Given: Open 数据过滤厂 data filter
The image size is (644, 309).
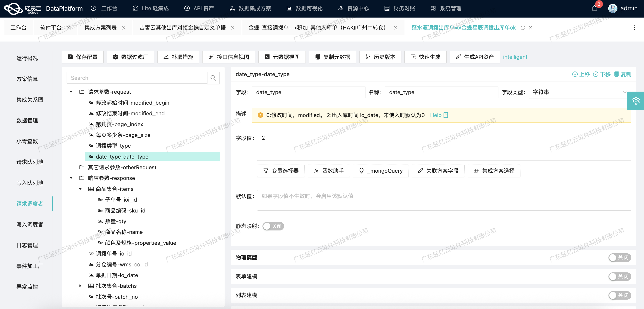Looking at the screenshot, I should (x=130, y=57).
